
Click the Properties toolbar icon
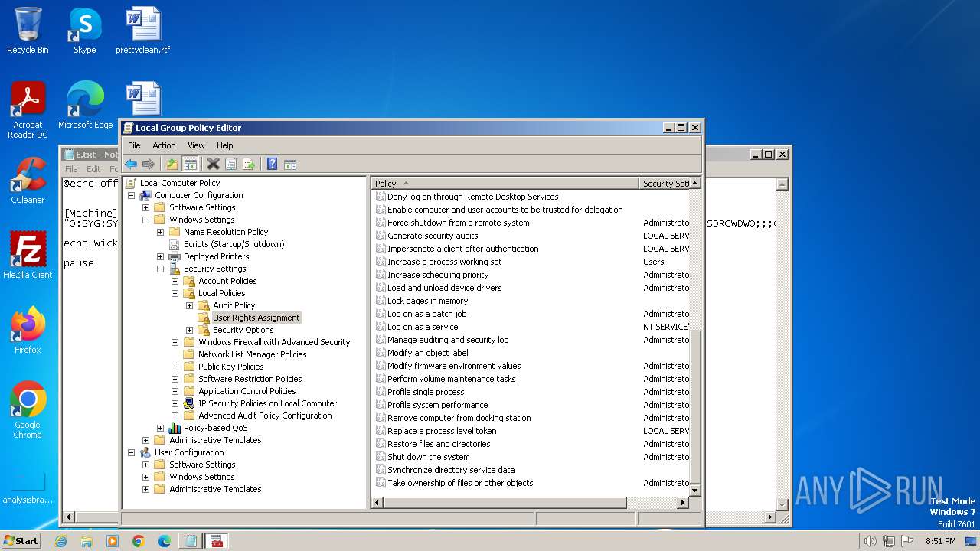230,164
